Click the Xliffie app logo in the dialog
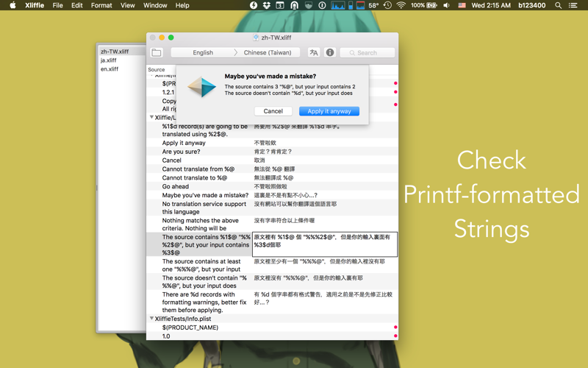The image size is (588, 368). click(x=201, y=87)
